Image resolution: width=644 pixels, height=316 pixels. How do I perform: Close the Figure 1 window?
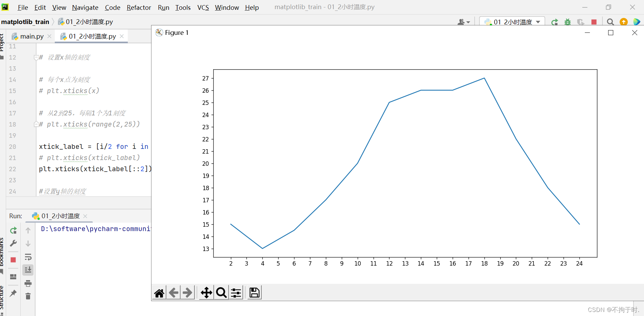click(635, 33)
